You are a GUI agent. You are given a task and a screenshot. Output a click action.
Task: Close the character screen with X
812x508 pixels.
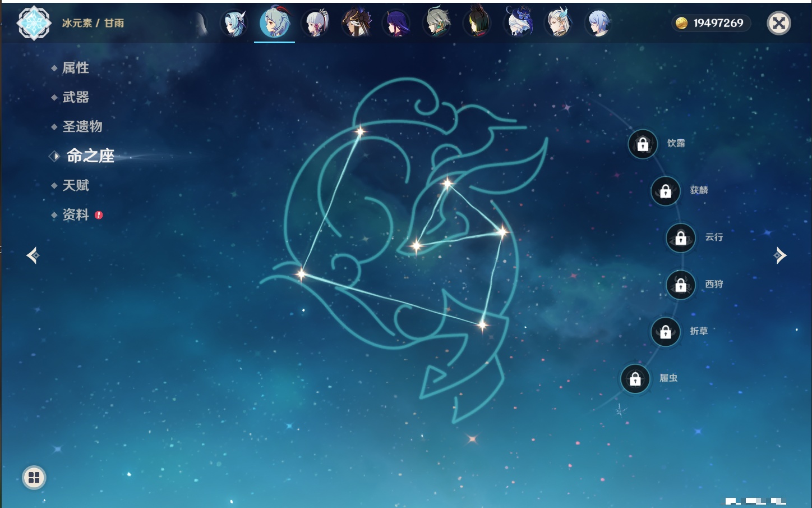(x=778, y=23)
